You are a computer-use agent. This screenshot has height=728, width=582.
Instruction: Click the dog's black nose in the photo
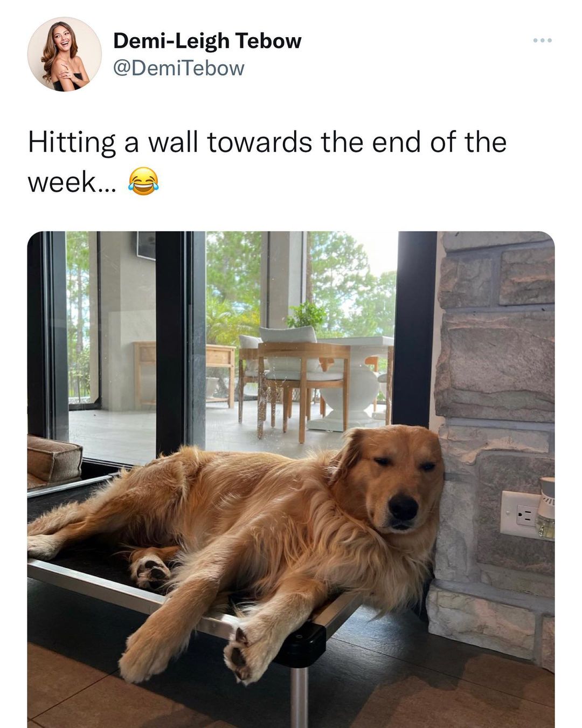point(403,507)
